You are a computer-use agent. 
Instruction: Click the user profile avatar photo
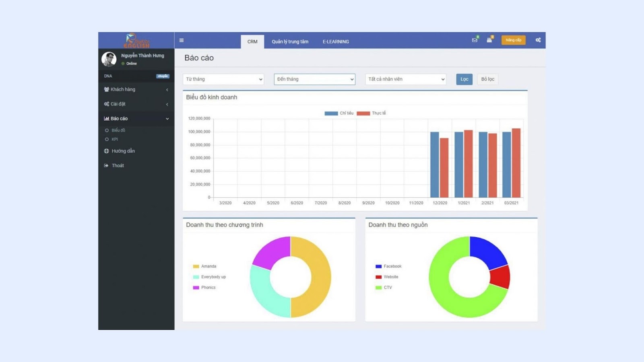(x=109, y=59)
